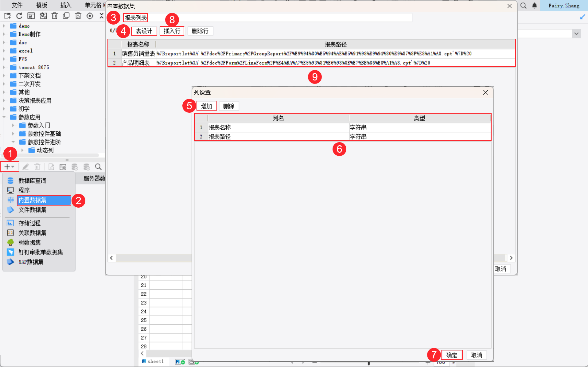Screen dimensions: 588x367
Task: Click the preview dataset icon
Action: point(51,167)
